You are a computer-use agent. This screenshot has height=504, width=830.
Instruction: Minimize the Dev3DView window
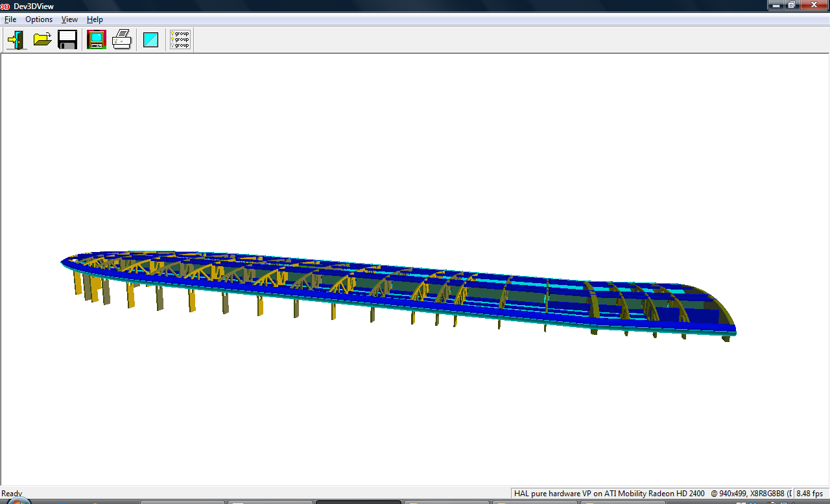[776, 5]
